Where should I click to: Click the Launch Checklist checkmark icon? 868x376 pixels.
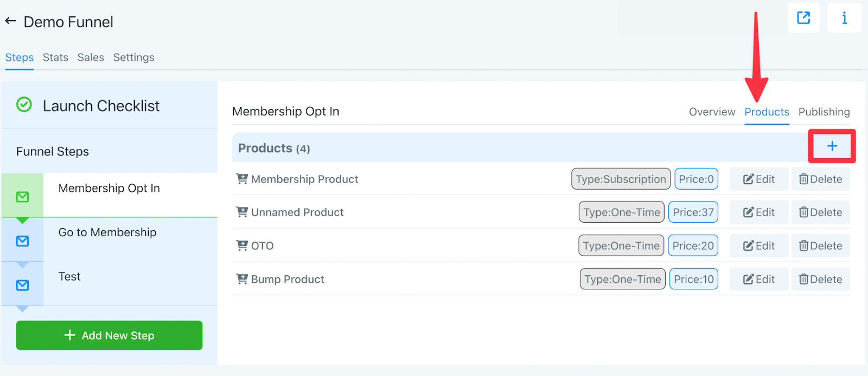click(24, 105)
